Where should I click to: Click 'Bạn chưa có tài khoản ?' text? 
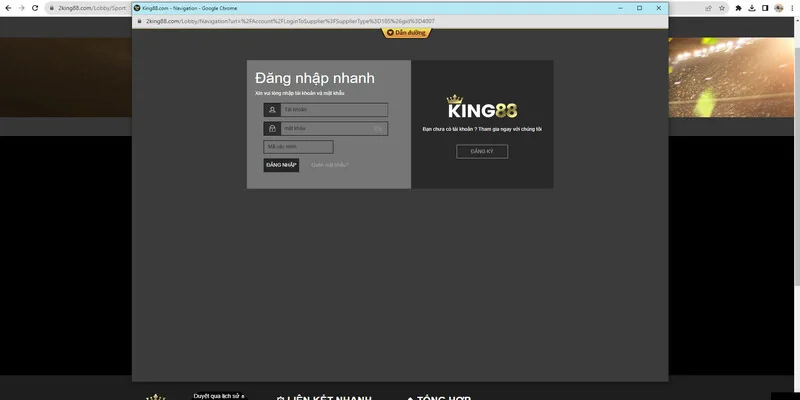tap(449, 130)
